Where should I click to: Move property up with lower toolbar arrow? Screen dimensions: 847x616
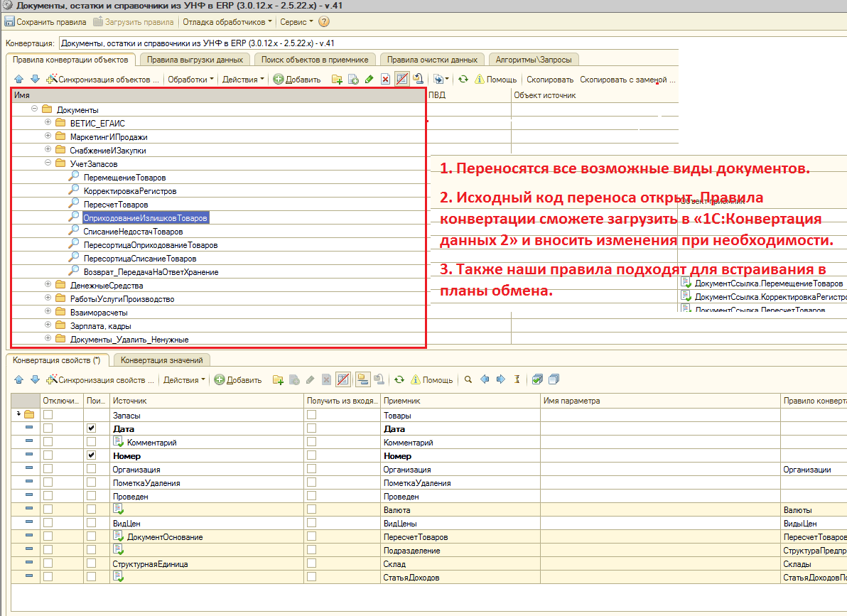coord(19,379)
